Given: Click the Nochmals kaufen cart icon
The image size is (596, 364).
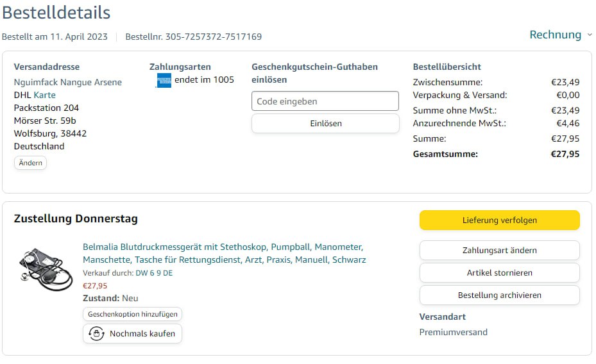Looking at the screenshot, I should (x=96, y=334).
